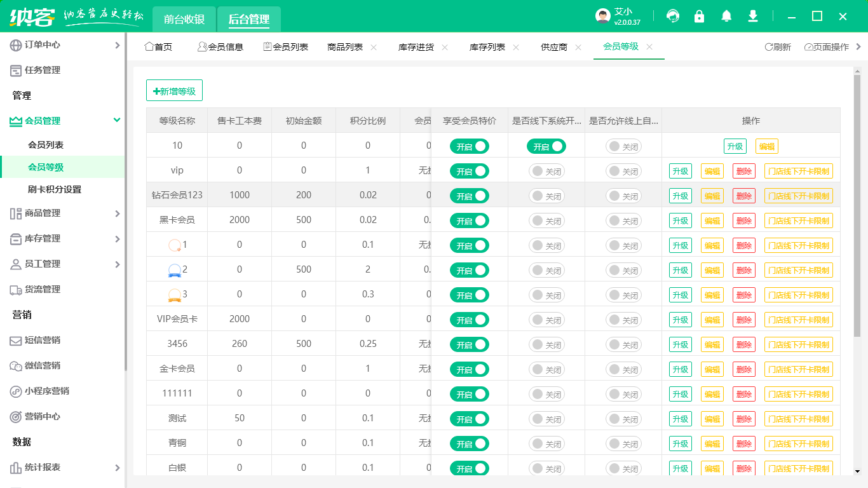Click the lock screen icon

coord(700,16)
